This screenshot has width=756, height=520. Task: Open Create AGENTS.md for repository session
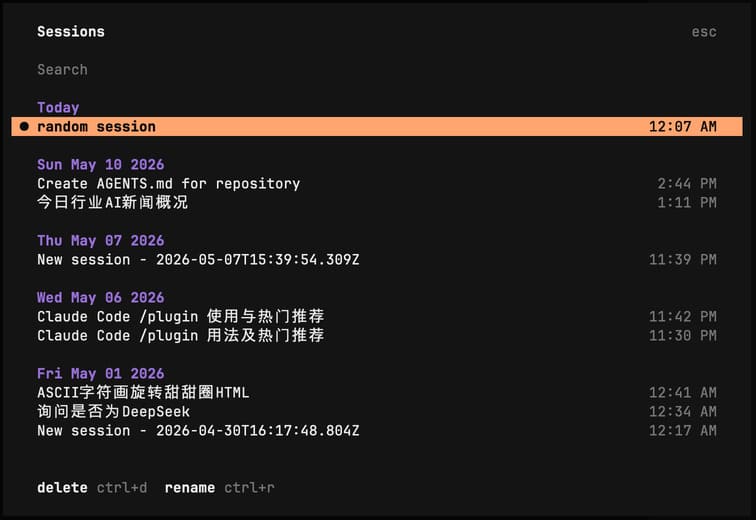pos(377,184)
